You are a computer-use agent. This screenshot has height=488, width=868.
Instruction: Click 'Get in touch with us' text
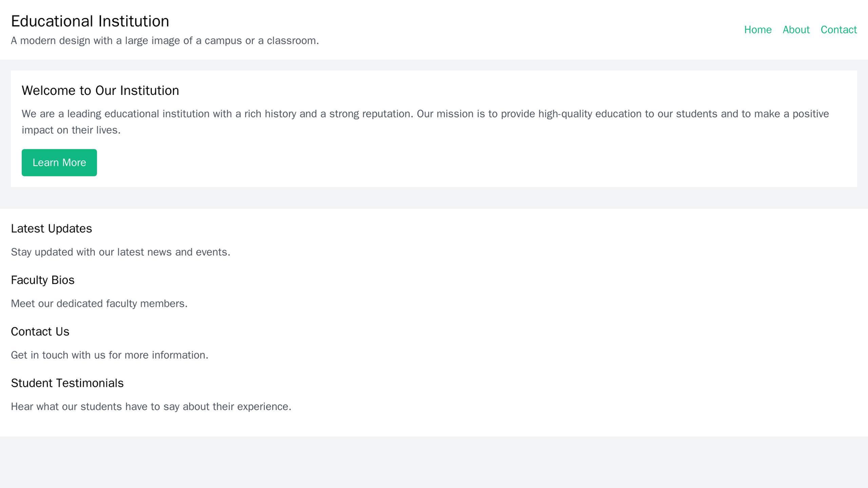(109, 355)
